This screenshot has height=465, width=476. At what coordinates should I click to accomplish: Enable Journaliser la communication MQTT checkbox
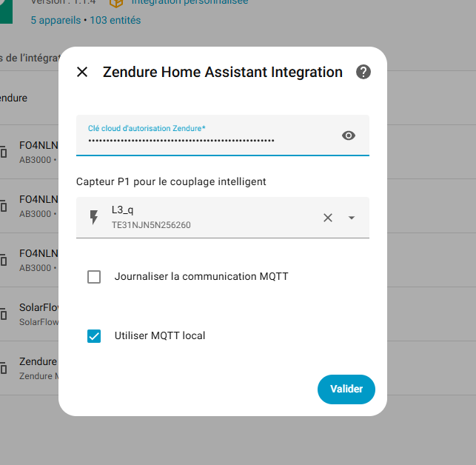point(94,277)
